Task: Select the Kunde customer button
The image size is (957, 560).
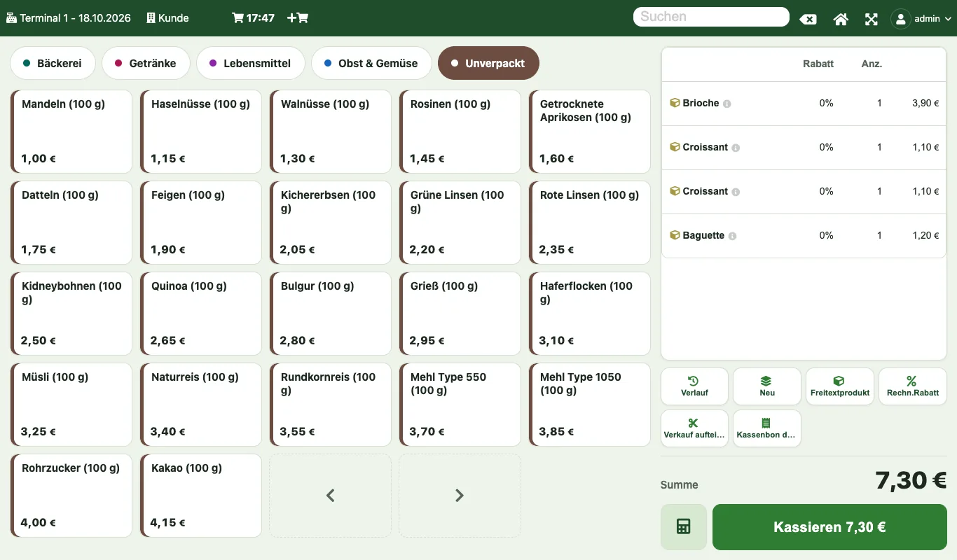Action: (x=167, y=18)
